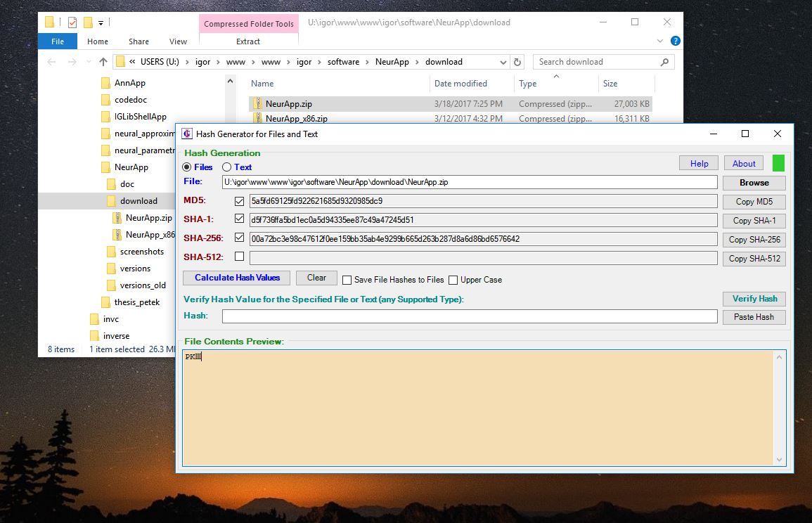Switch to the Extract tab
Viewport: 812px width, 523px height.
[x=248, y=41]
